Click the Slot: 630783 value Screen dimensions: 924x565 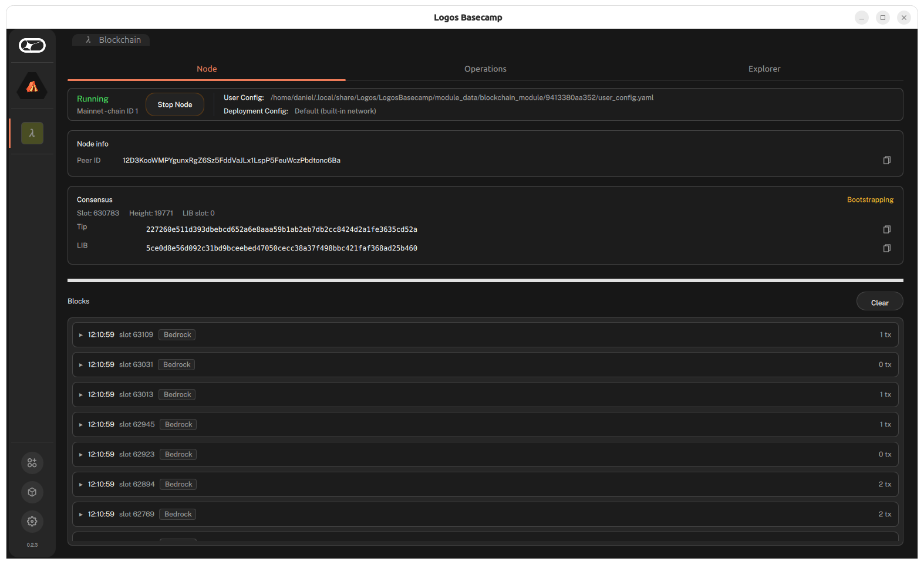(98, 213)
